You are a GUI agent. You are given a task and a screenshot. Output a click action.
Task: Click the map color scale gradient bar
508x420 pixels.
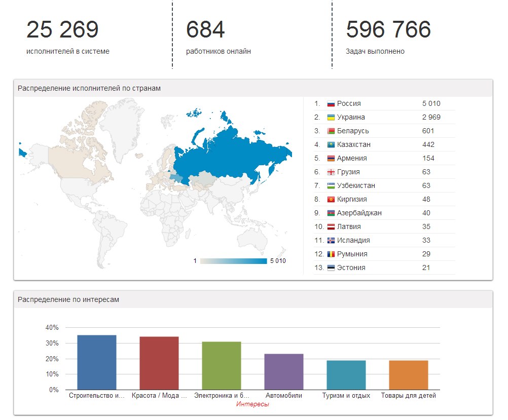(233, 261)
